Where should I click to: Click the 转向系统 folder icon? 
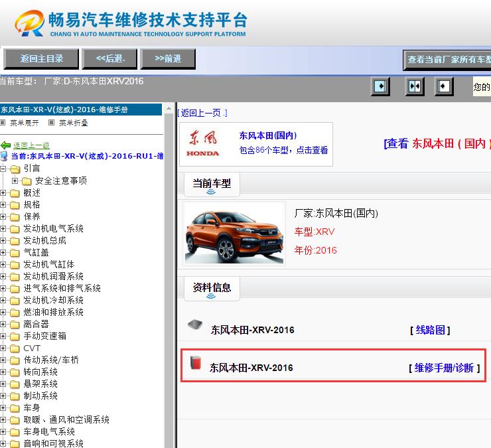pos(15,372)
